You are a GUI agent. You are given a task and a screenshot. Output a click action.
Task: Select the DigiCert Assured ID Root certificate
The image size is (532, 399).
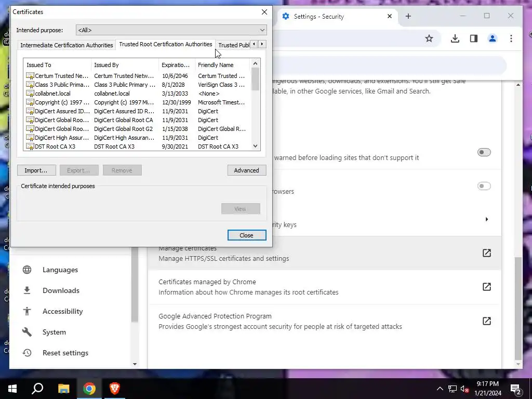[137, 111]
